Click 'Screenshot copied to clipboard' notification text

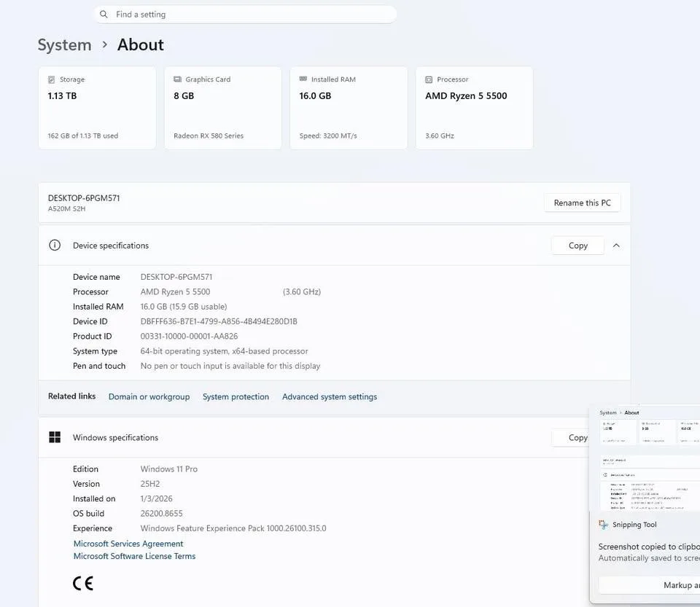[649, 547]
